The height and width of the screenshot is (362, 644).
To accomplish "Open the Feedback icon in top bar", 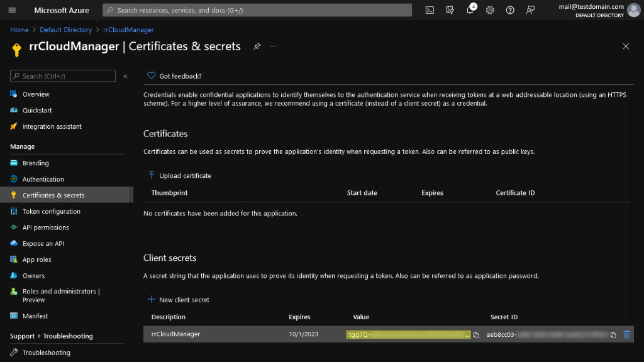I will 530,10.
